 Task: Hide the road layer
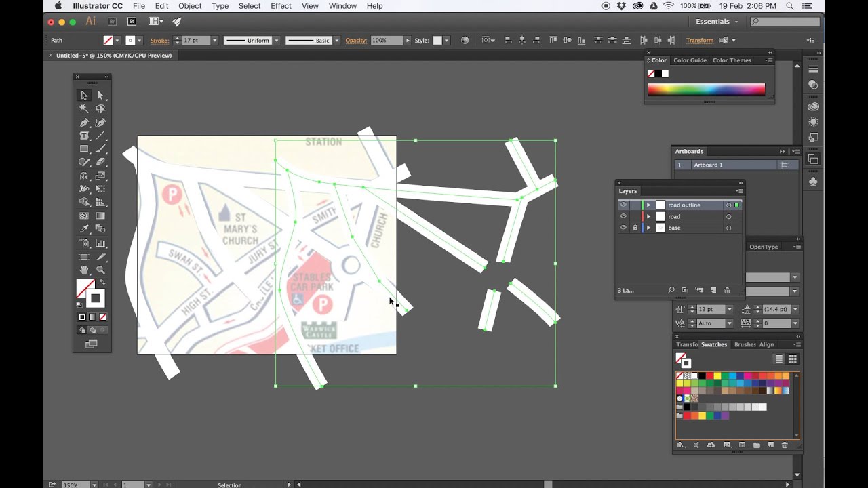623,216
